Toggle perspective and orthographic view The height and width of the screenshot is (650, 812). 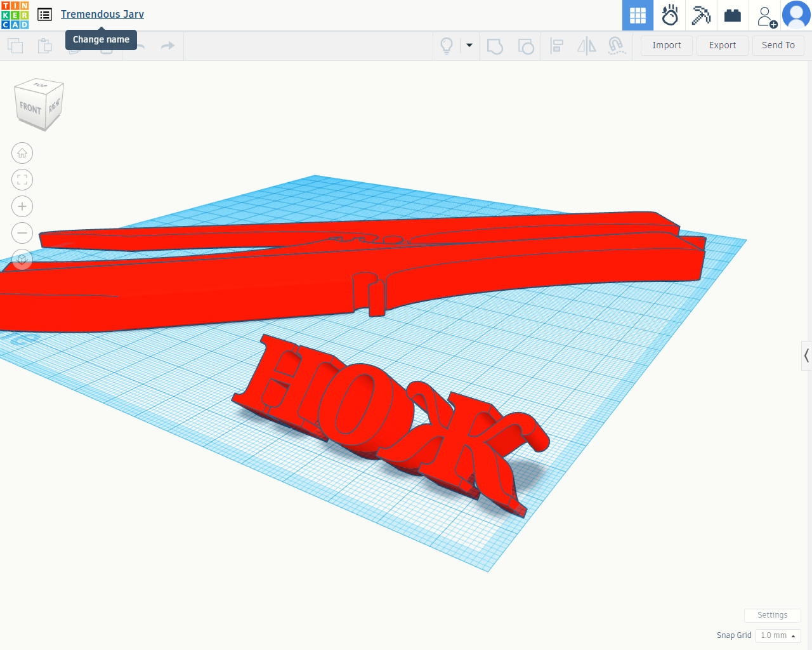pos(22,259)
